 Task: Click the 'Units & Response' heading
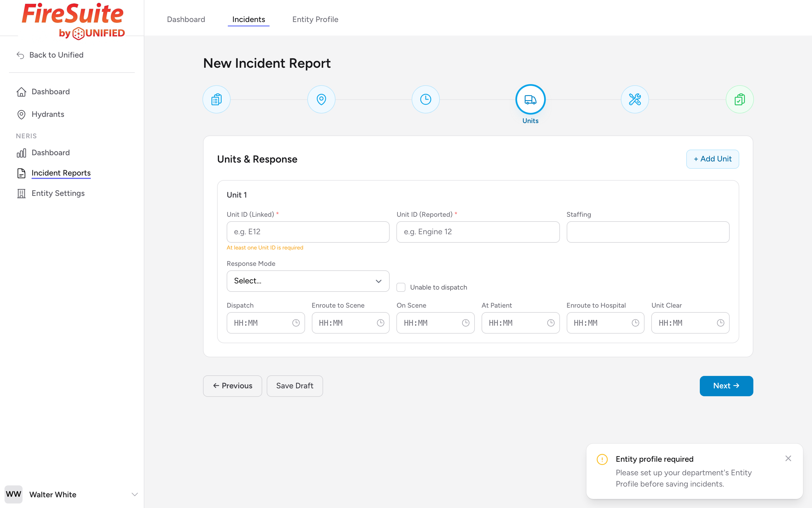(x=257, y=159)
